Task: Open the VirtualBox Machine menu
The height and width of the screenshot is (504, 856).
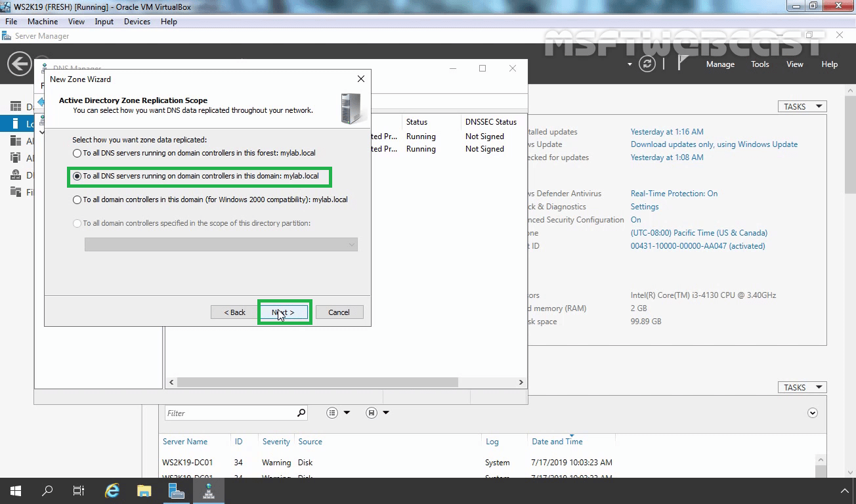Action: (x=43, y=22)
